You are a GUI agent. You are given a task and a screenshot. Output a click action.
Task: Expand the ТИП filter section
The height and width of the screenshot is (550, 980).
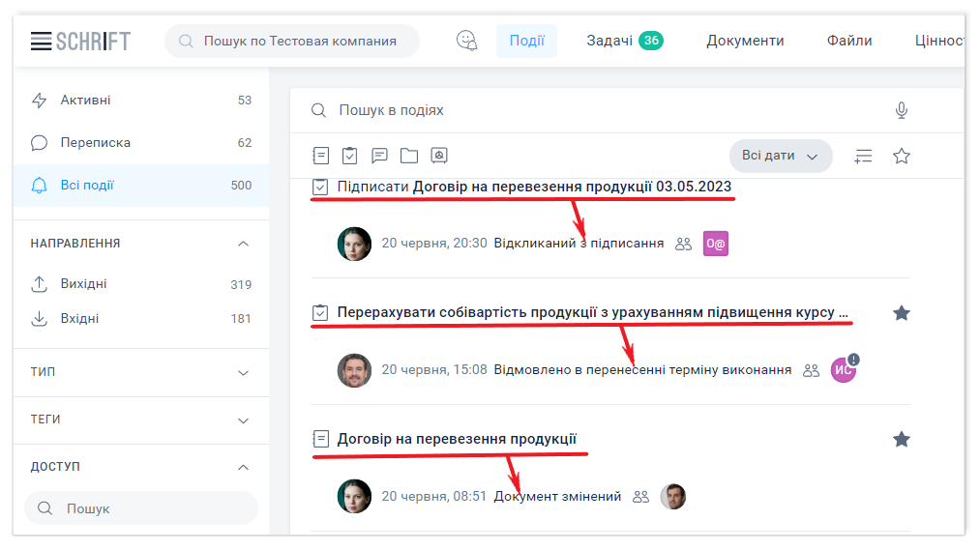pos(244,372)
